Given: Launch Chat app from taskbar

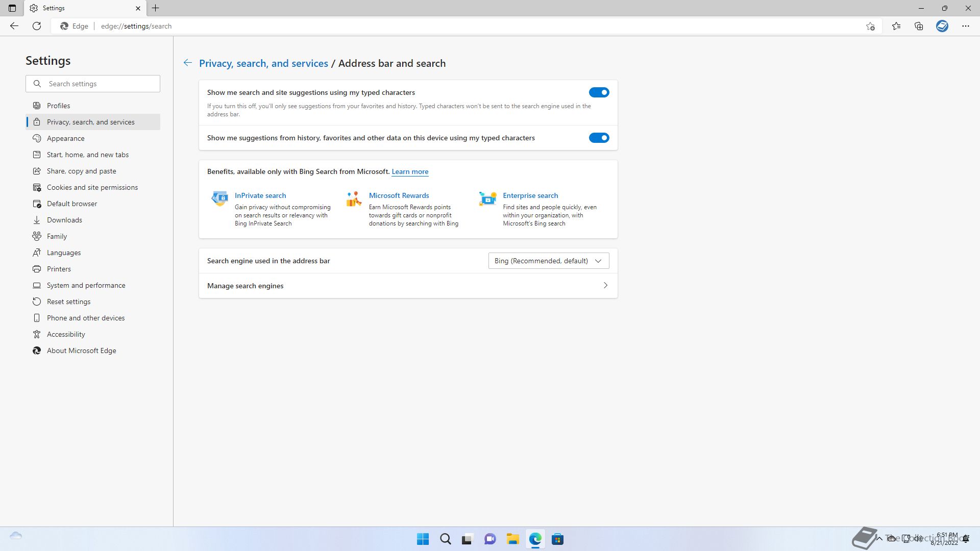Looking at the screenshot, I should point(490,539).
